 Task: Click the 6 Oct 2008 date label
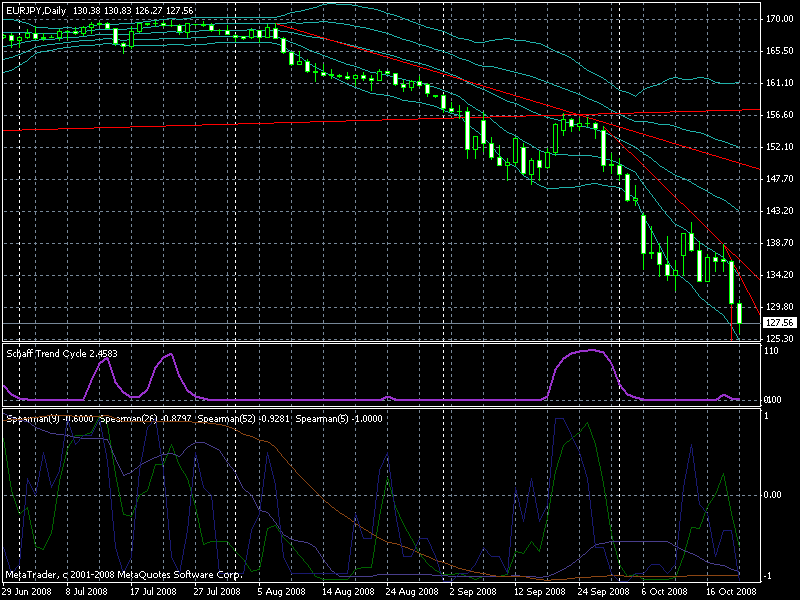coord(664,591)
